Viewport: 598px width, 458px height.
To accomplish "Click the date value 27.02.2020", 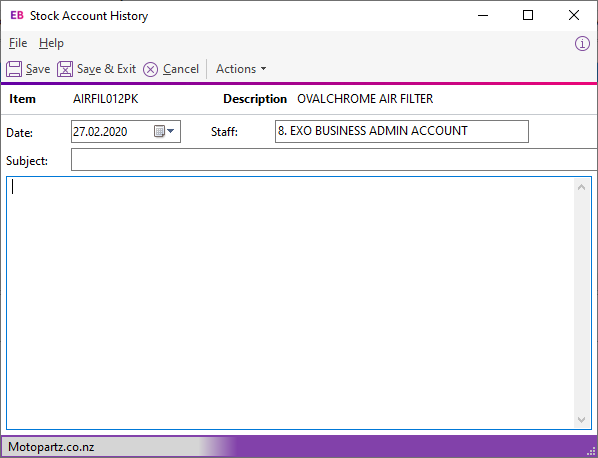I will click(x=100, y=132).
